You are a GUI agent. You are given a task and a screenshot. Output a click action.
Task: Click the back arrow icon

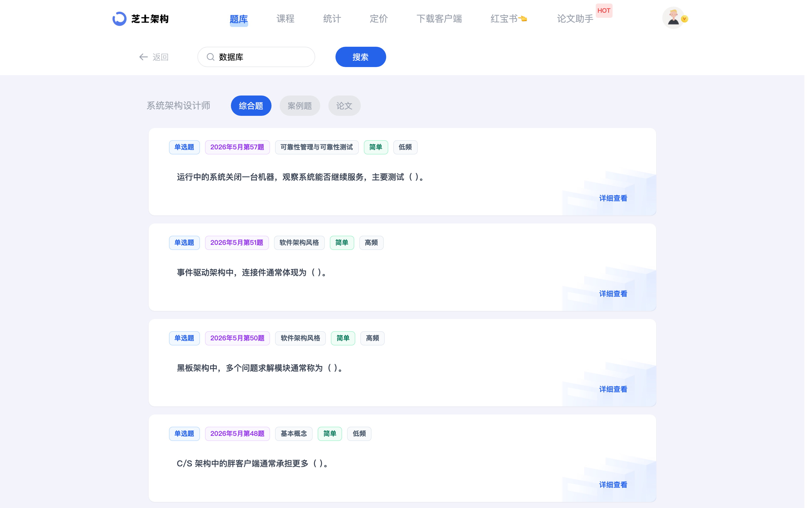pyautogui.click(x=144, y=57)
